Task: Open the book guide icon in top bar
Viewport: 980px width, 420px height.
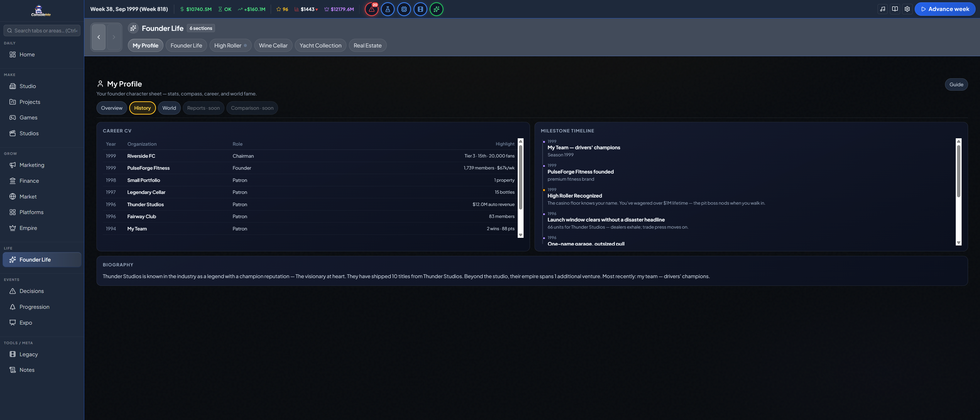Action: click(895, 9)
